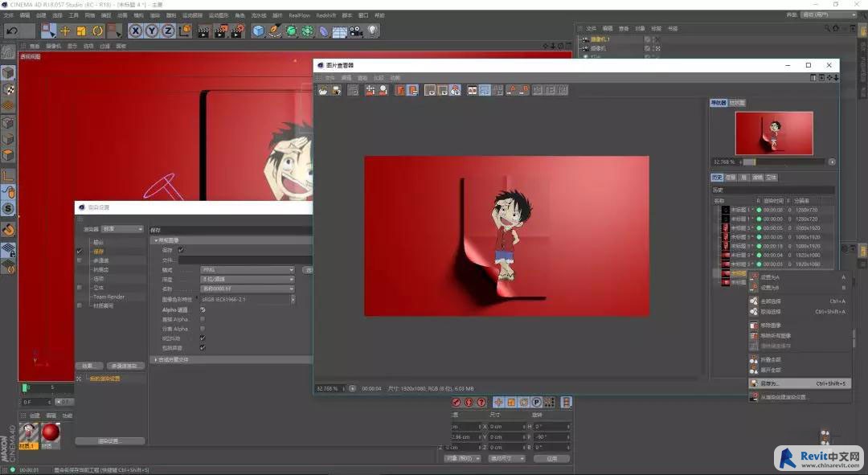Toggle the checkbox beside Save in settings list

click(x=79, y=252)
